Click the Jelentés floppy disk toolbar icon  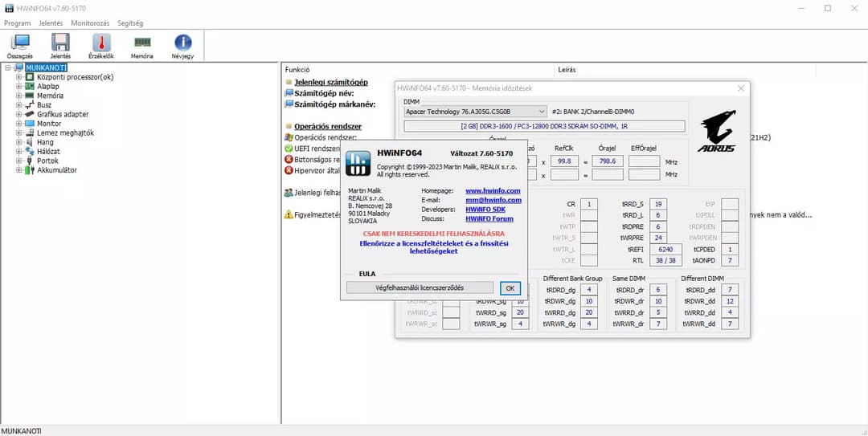(60, 46)
